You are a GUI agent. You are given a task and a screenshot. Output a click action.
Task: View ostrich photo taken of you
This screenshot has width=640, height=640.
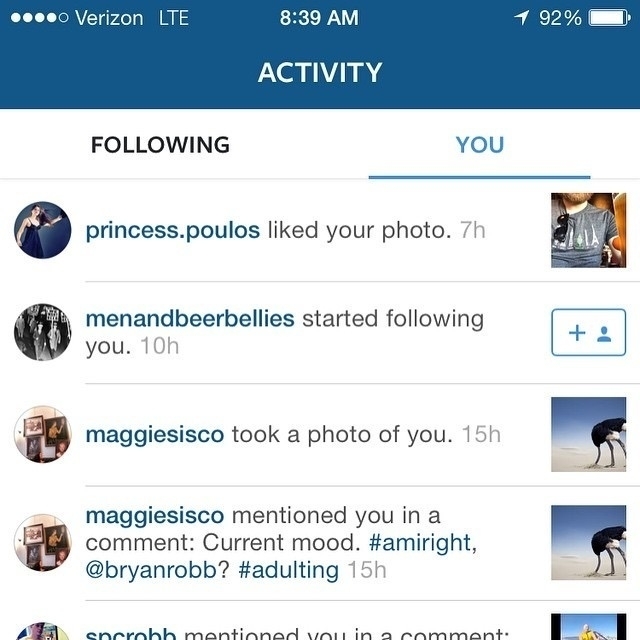588,435
